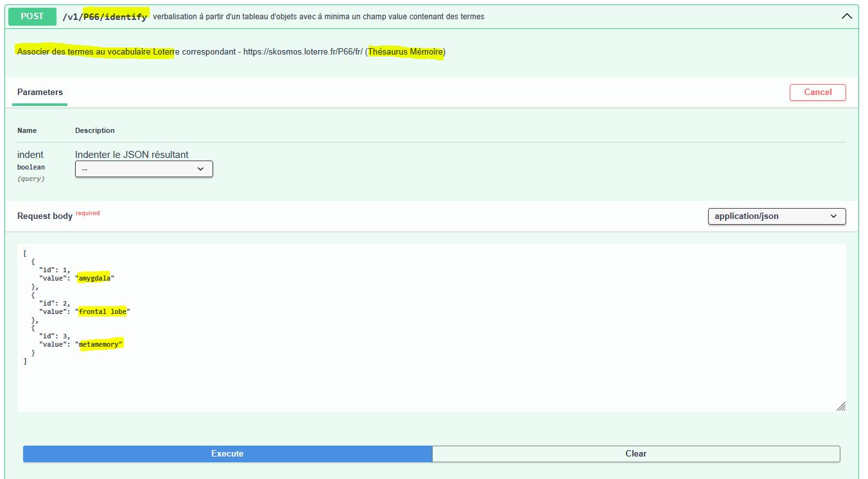Click the Name column header
This screenshot has width=868, height=479.
[27, 130]
